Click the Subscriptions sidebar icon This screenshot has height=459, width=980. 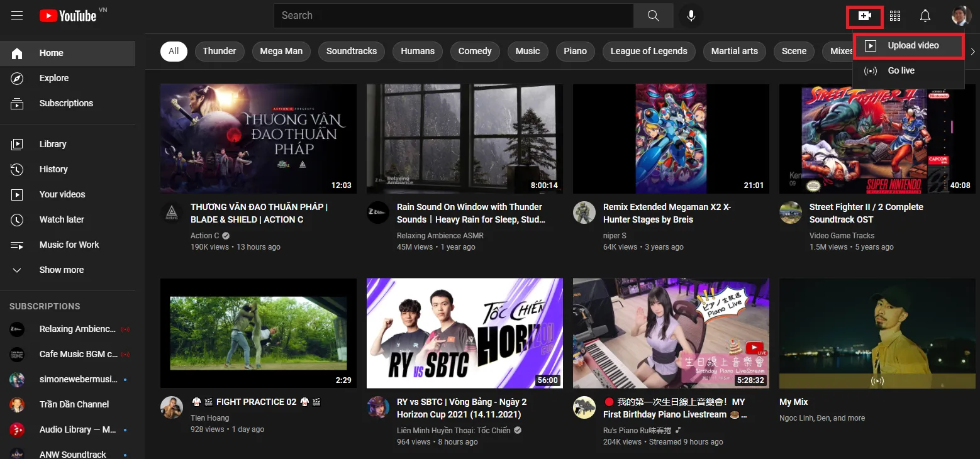tap(17, 104)
